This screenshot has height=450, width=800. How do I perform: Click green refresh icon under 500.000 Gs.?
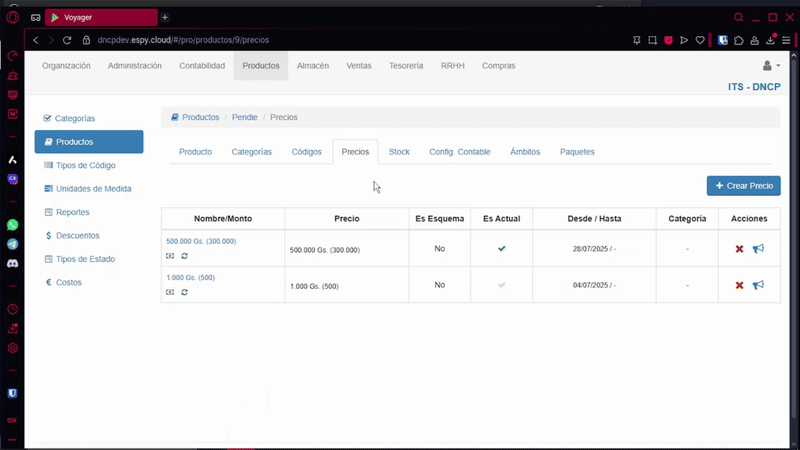pos(184,256)
